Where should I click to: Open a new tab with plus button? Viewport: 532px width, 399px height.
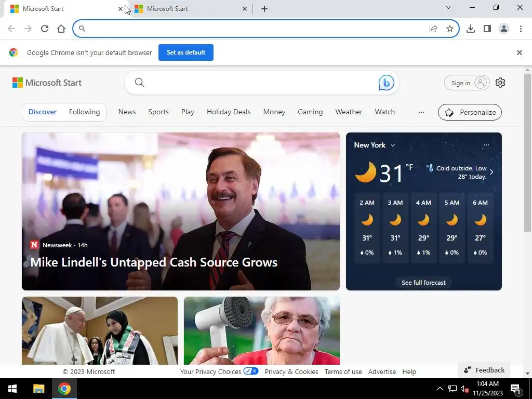[x=264, y=9]
